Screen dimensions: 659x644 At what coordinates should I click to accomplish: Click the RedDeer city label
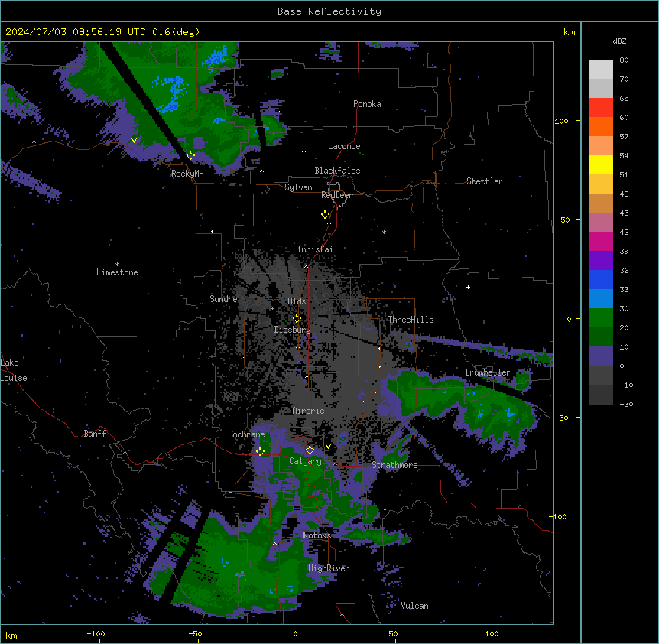click(336, 195)
